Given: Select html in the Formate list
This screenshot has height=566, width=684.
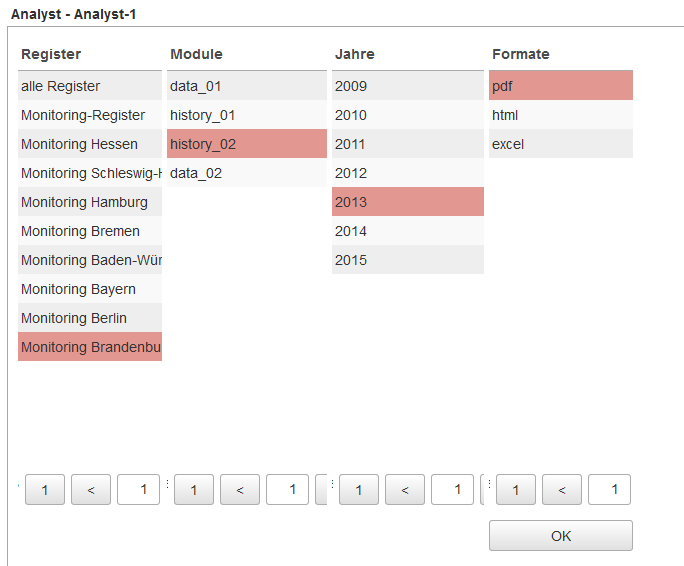Looking at the screenshot, I should [560, 115].
